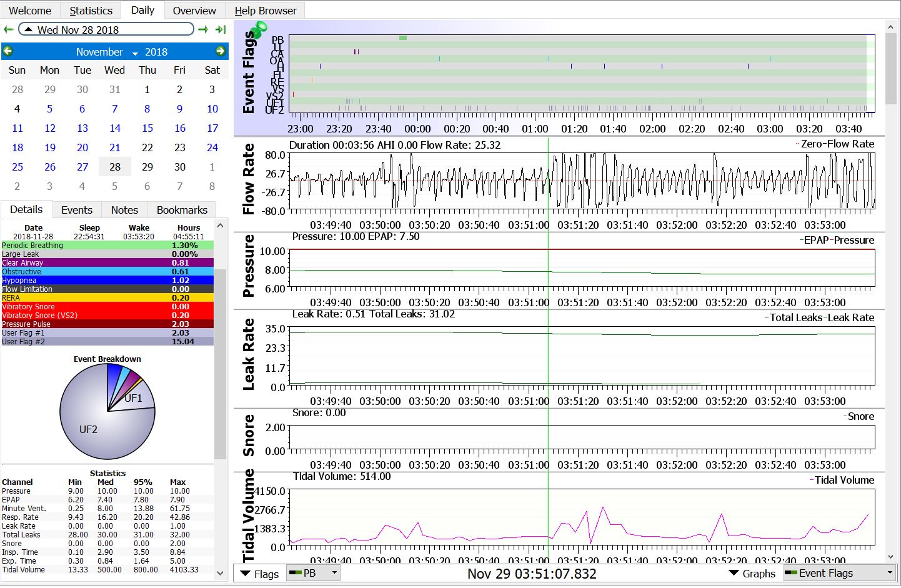901x588 pixels.
Task: Select November 29 in the calendar
Action: pos(147,167)
